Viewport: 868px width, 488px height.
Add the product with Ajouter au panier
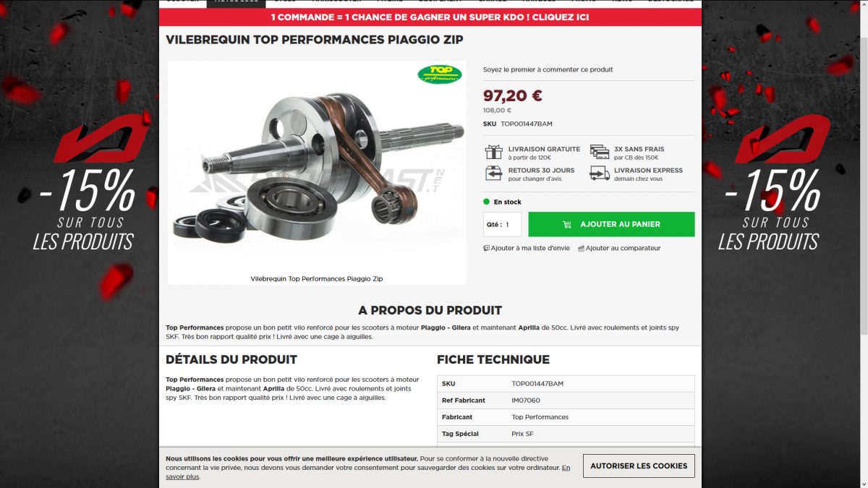tap(611, 224)
